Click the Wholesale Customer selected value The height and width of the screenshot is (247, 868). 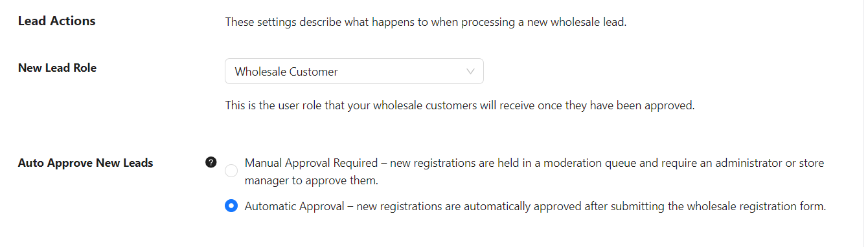click(286, 72)
